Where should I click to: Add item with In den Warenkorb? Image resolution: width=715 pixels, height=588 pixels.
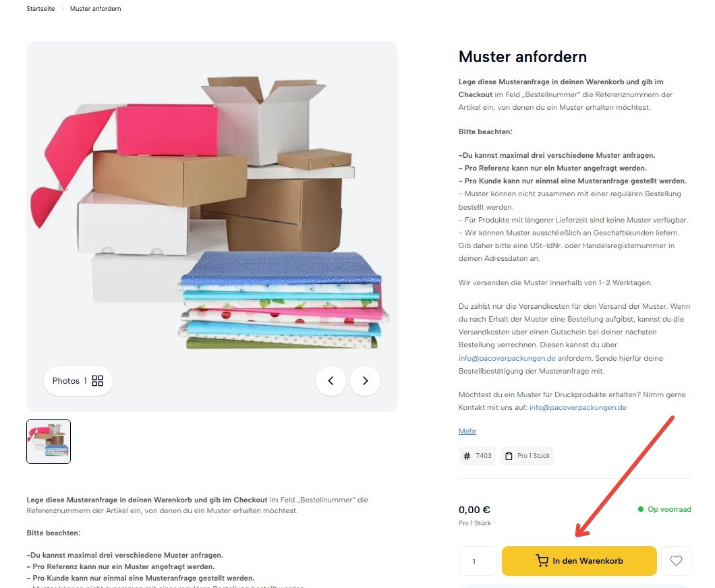(x=579, y=560)
